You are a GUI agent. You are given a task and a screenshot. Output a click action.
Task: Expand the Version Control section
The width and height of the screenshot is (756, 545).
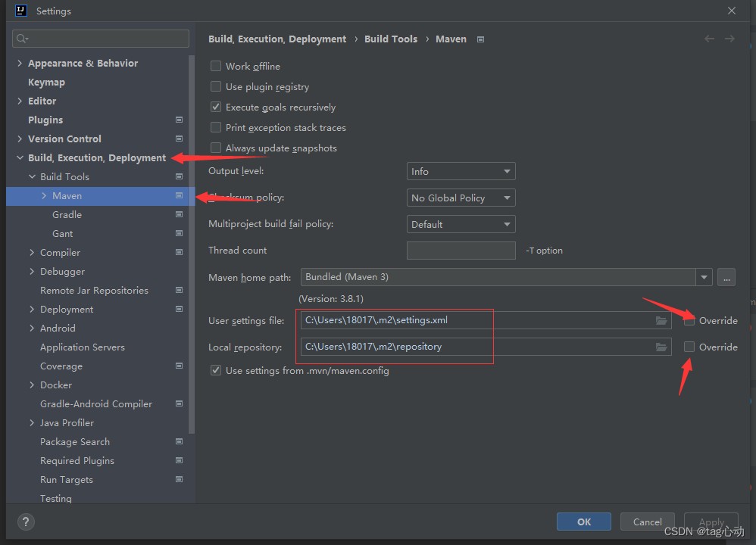(x=20, y=139)
